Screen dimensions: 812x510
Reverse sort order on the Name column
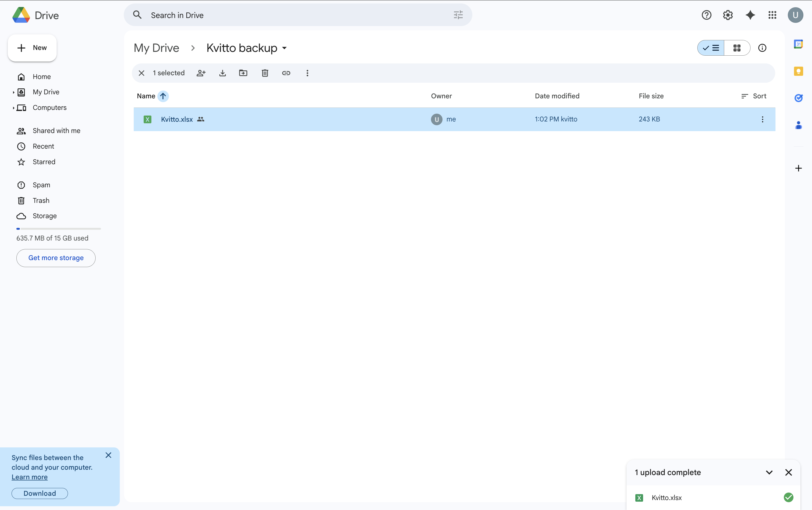click(163, 96)
